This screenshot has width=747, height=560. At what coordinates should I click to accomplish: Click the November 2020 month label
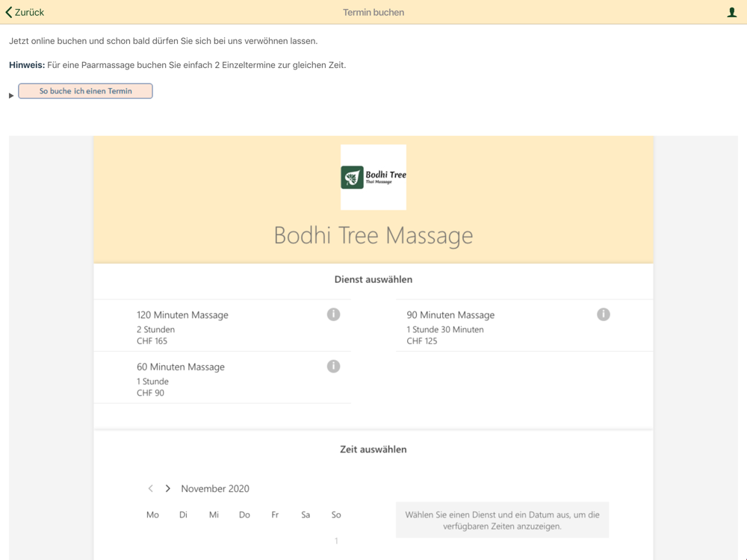click(215, 488)
